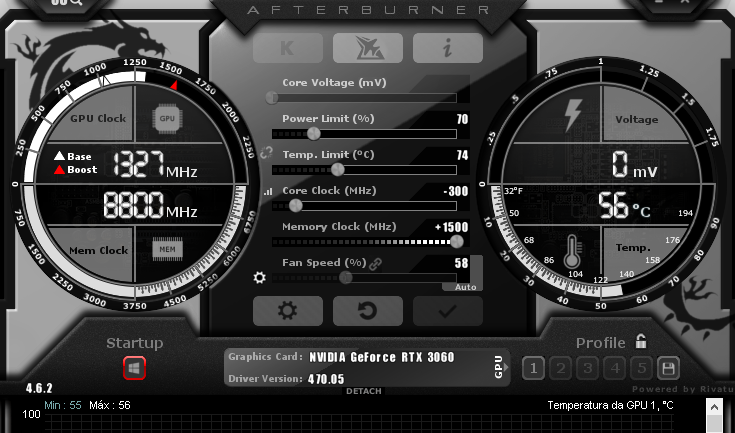Click the white Base legend triangle

pos(59,156)
